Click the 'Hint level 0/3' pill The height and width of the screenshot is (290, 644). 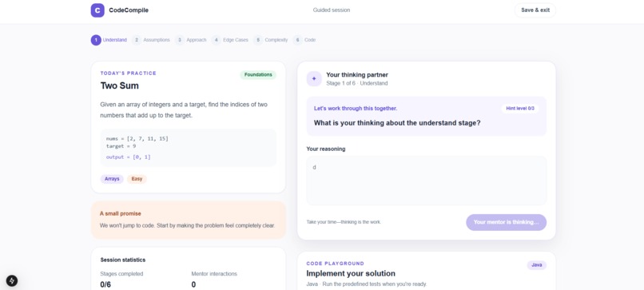coord(520,109)
